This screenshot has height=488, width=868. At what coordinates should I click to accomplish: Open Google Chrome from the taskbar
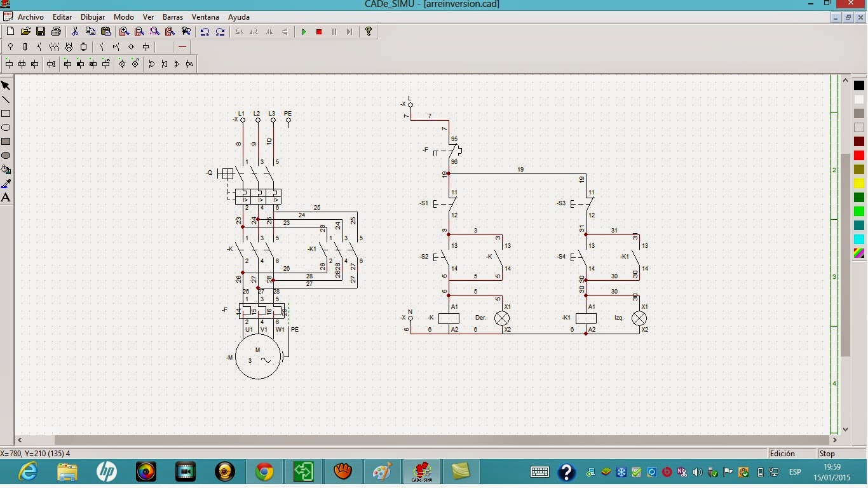pyautogui.click(x=264, y=472)
